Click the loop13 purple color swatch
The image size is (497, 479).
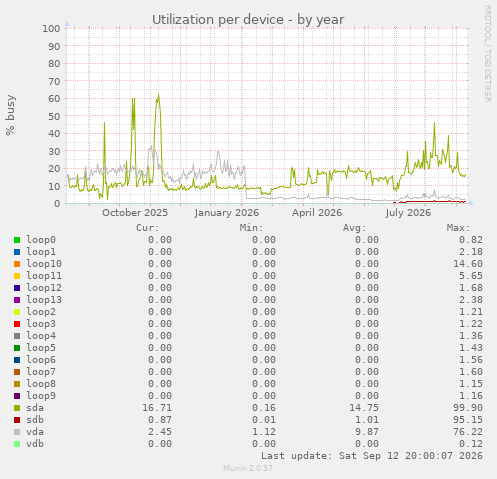17,300
